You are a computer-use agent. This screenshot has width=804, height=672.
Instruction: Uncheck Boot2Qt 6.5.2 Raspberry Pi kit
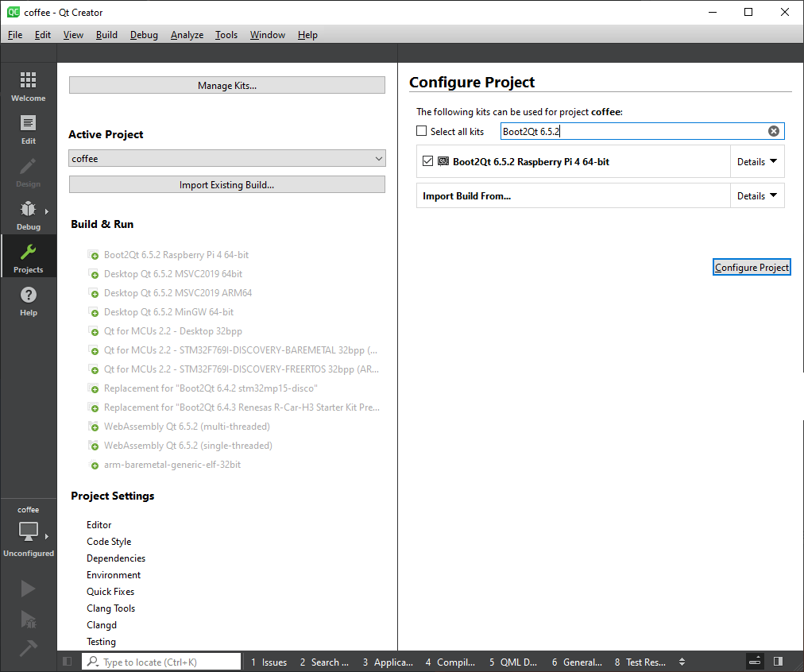[x=428, y=161]
